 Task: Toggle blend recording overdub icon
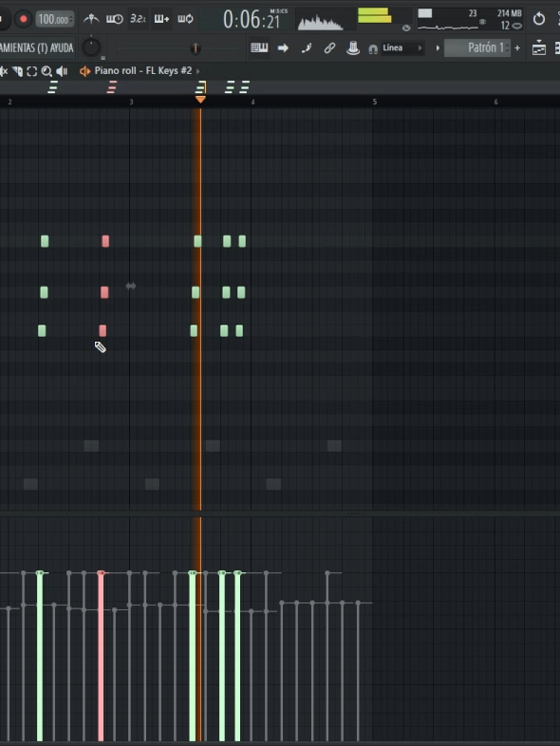(x=161, y=19)
